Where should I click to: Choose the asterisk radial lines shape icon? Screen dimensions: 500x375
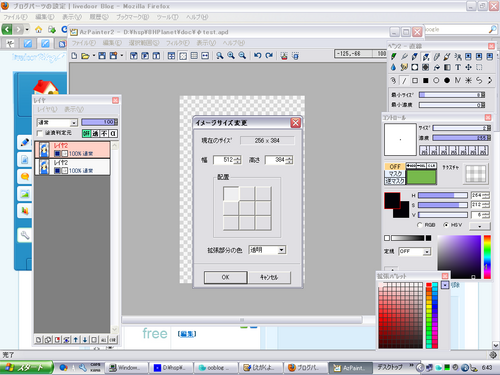click(x=468, y=80)
